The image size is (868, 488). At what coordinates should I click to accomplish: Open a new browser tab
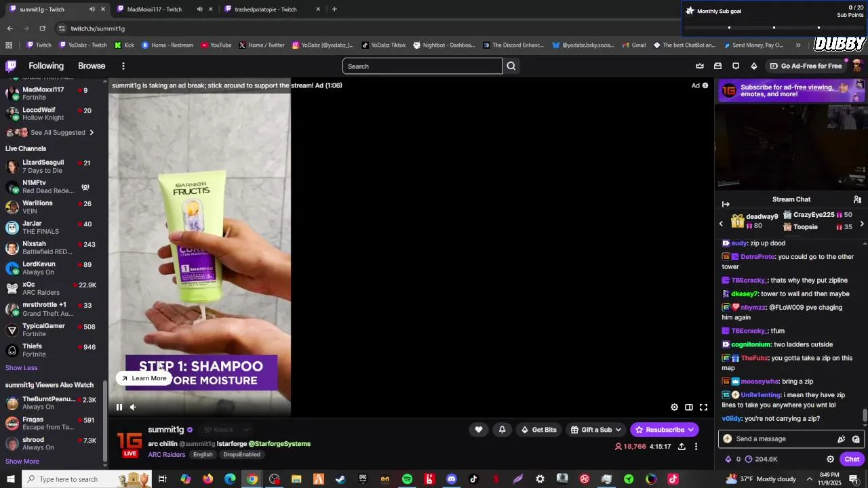tap(334, 9)
